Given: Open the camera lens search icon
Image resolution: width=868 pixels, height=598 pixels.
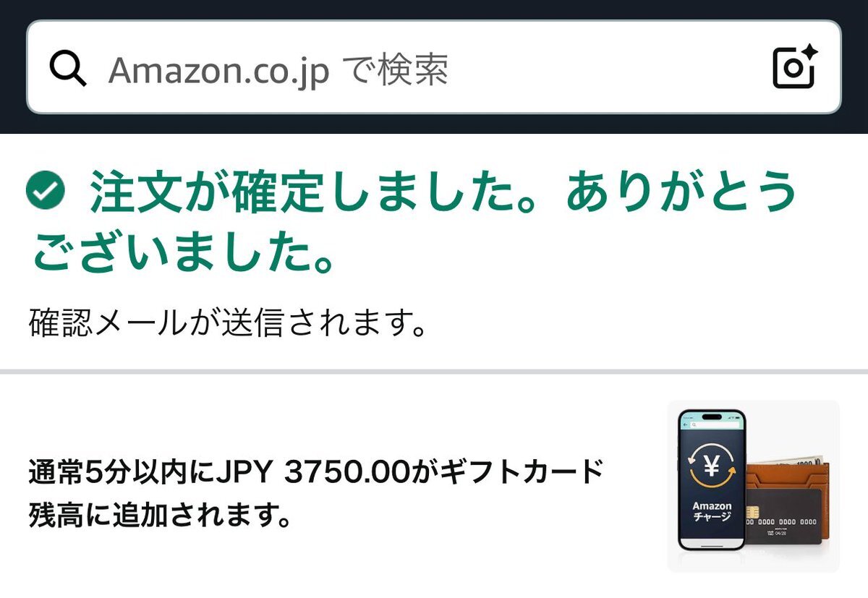Looking at the screenshot, I should (x=795, y=67).
